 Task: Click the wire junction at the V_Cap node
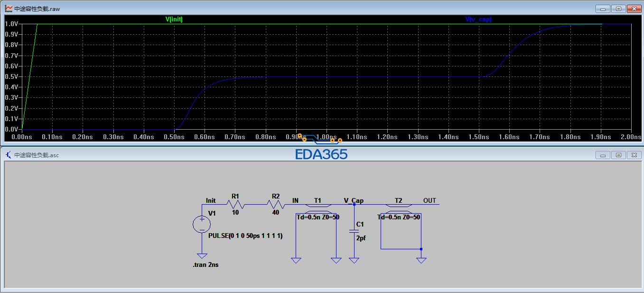click(x=354, y=204)
